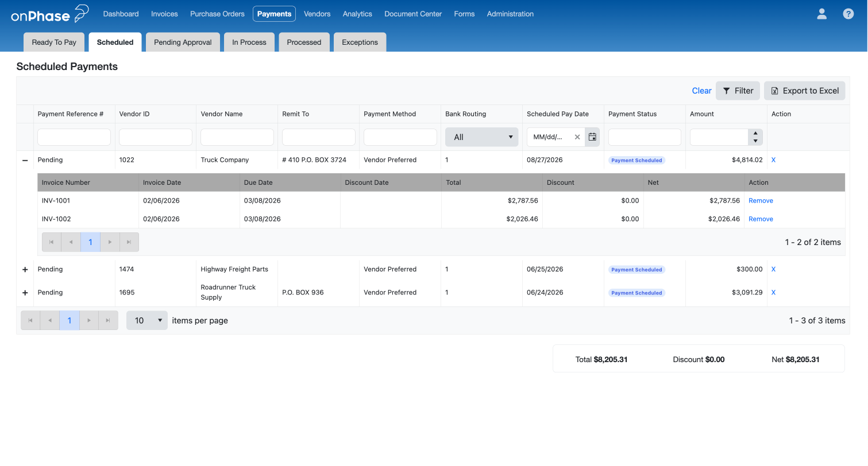Open Vendors in the top navigation
The width and height of the screenshot is (868, 466).
317,14
